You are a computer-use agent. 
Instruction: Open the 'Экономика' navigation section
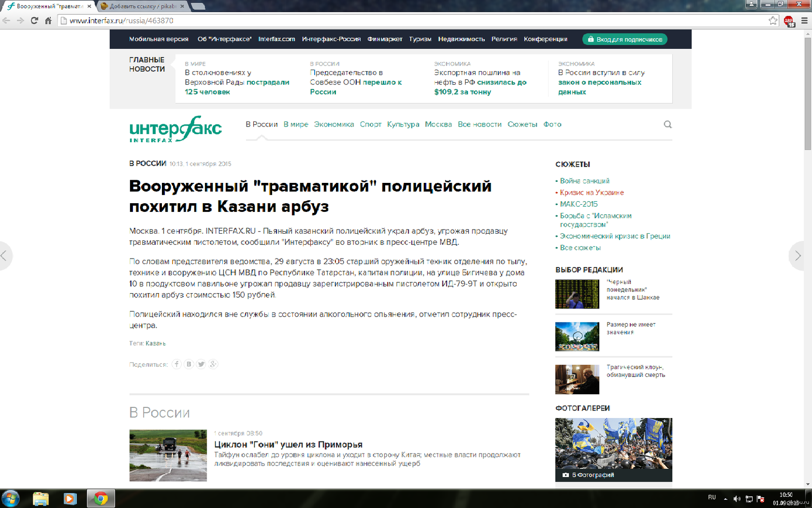(x=333, y=124)
